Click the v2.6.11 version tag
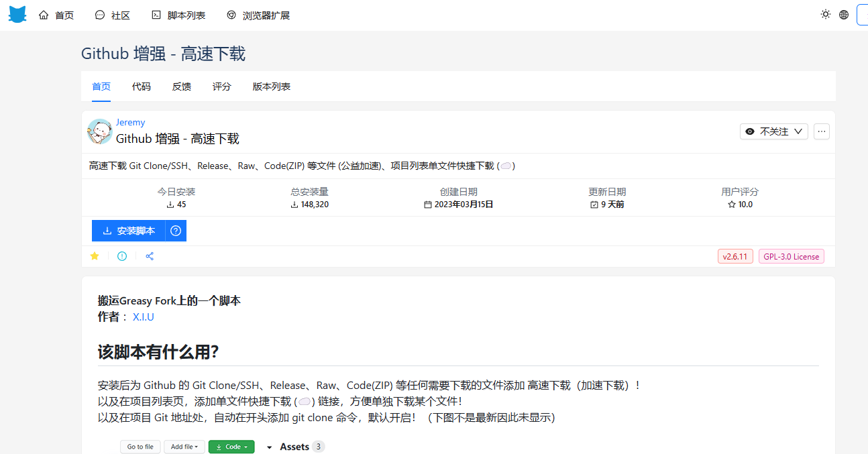 (736, 256)
